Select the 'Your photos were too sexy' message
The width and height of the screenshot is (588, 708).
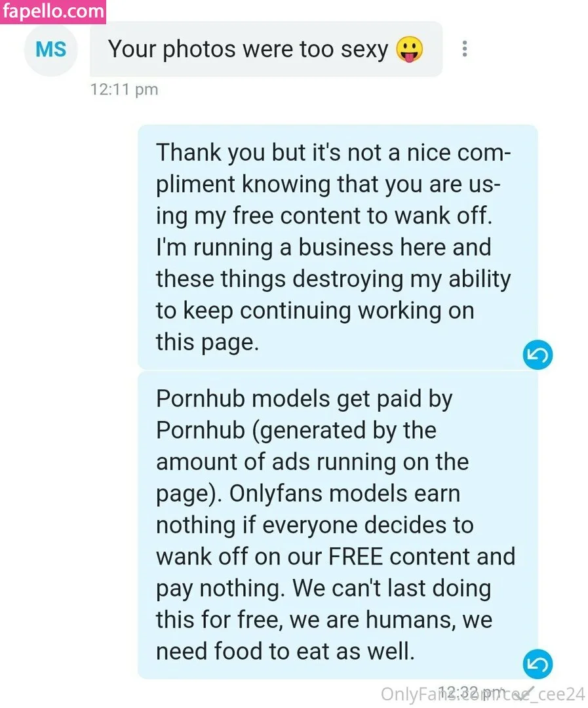click(248, 49)
